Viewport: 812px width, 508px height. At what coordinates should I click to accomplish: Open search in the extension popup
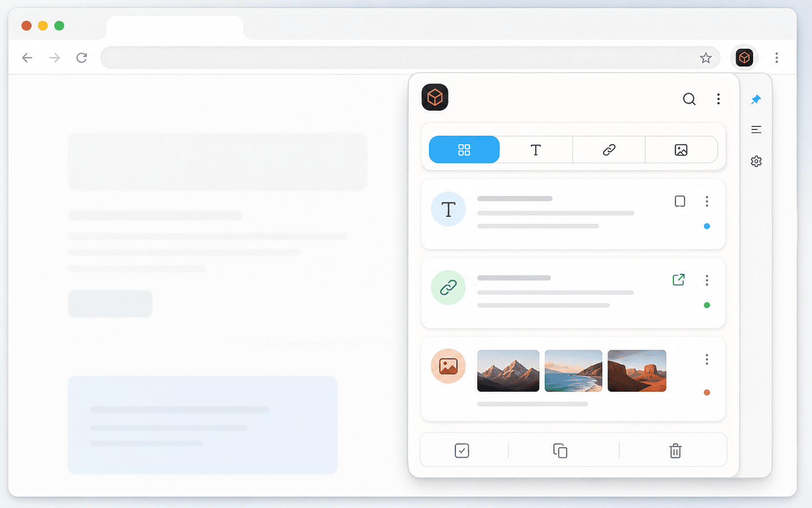(x=689, y=99)
